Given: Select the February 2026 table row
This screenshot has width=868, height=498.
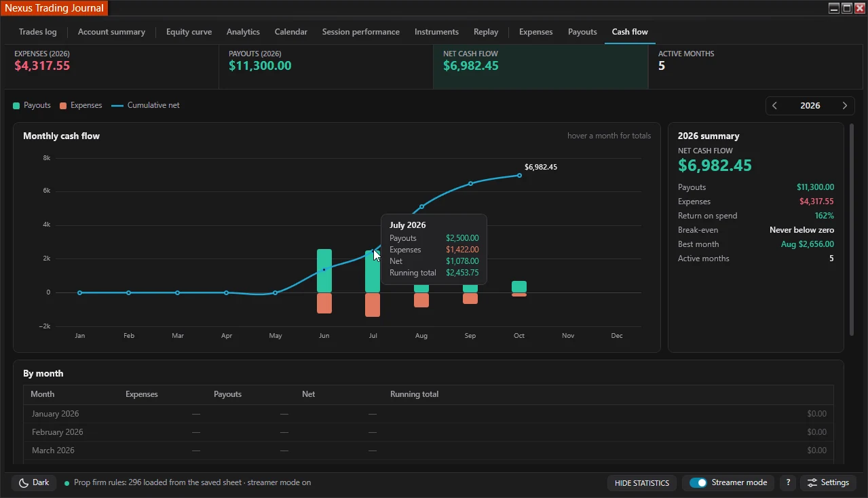Looking at the screenshot, I should coord(428,432).
